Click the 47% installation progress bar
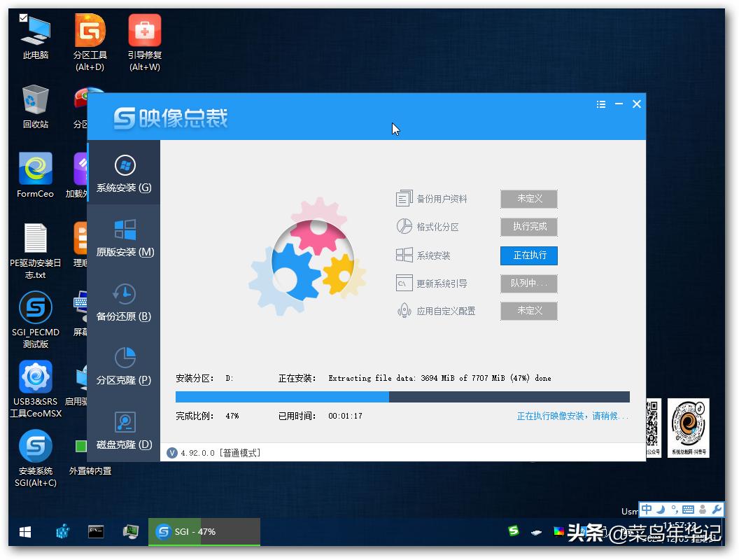The image size is (739, 560). point(402,396)
